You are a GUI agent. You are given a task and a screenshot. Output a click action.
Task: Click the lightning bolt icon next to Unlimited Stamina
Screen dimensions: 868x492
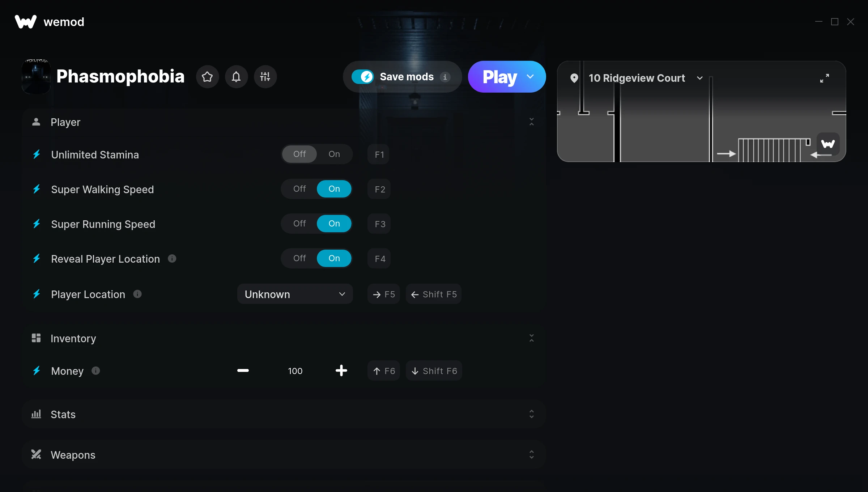(37, 154)
